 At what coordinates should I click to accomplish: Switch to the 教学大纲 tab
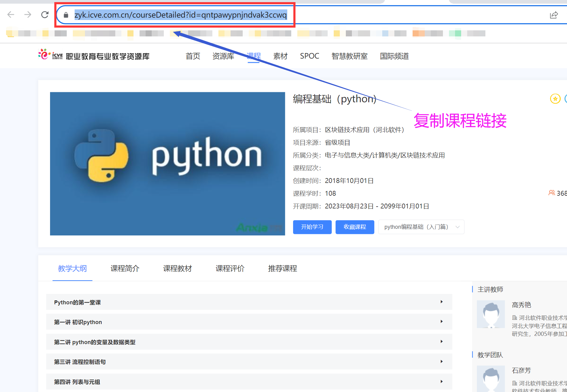[x=72, y=269]
